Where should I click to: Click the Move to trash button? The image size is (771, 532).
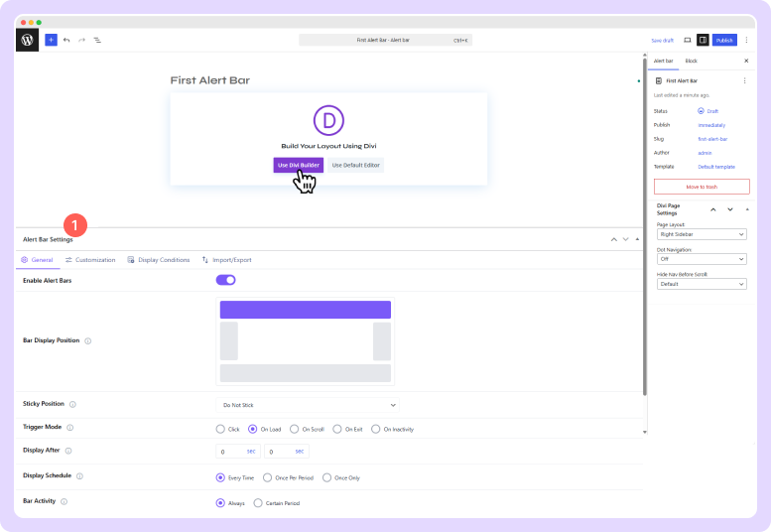[x=702, y=187]
